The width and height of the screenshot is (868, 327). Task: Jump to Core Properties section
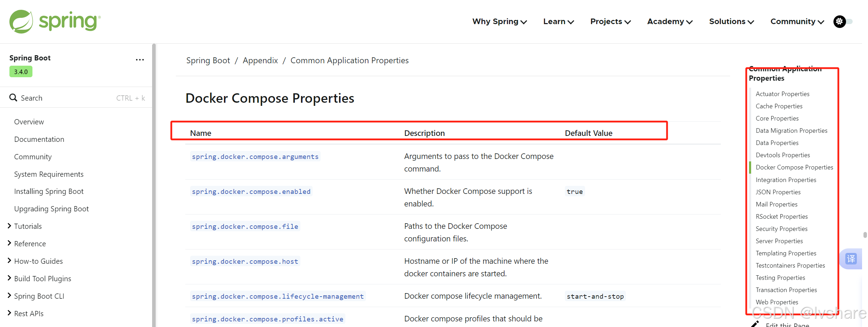(x=777, y=118)
